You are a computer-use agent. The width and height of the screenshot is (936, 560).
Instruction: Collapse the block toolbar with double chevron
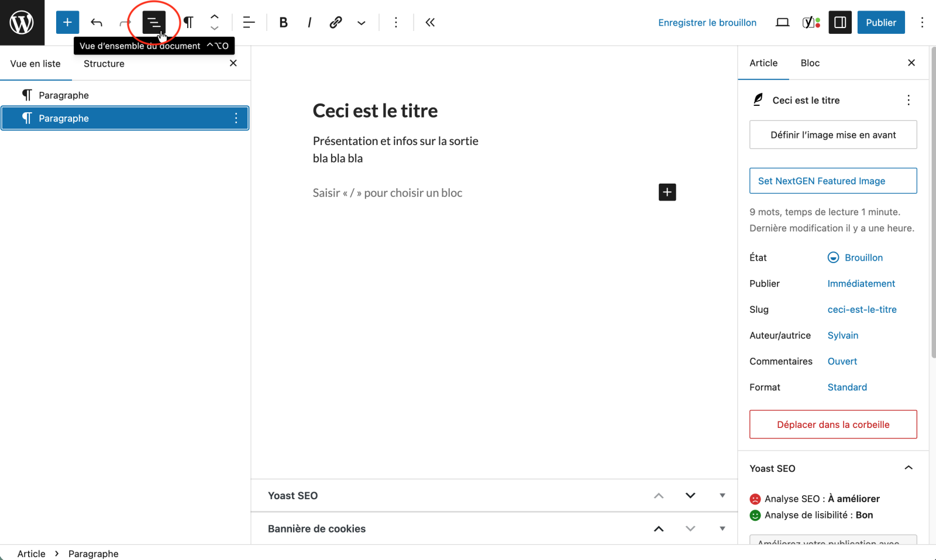(430, 22)
